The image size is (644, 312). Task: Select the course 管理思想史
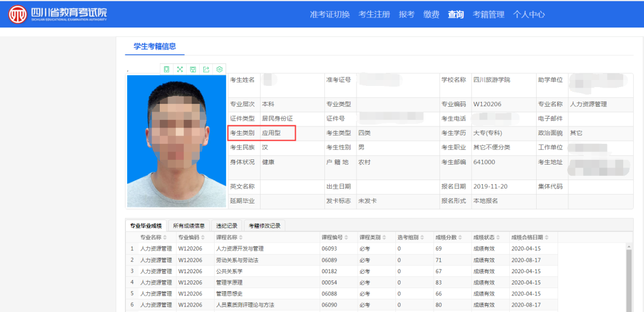click(x=229, y=294)
